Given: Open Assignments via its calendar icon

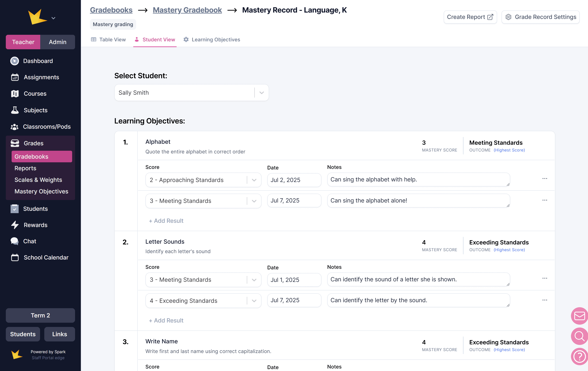Looking at the screenshot, I should coord(15,77).
